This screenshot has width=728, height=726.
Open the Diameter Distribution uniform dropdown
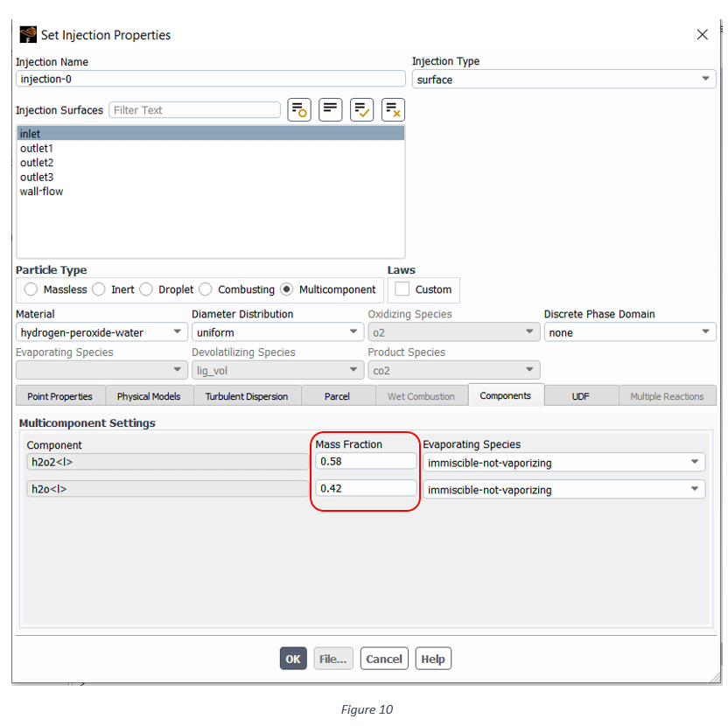(277, 332)
